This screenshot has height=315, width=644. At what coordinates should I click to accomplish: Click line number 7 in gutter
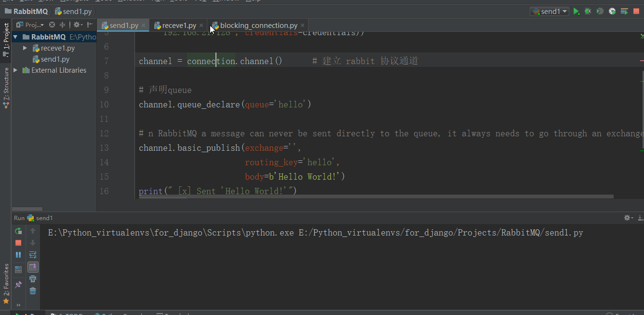click(106, 61)
